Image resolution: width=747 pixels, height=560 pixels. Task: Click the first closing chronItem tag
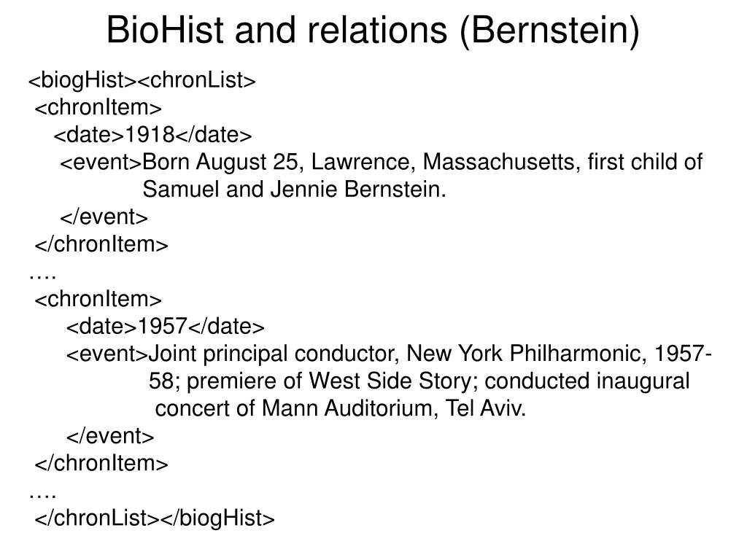point(101,244)
